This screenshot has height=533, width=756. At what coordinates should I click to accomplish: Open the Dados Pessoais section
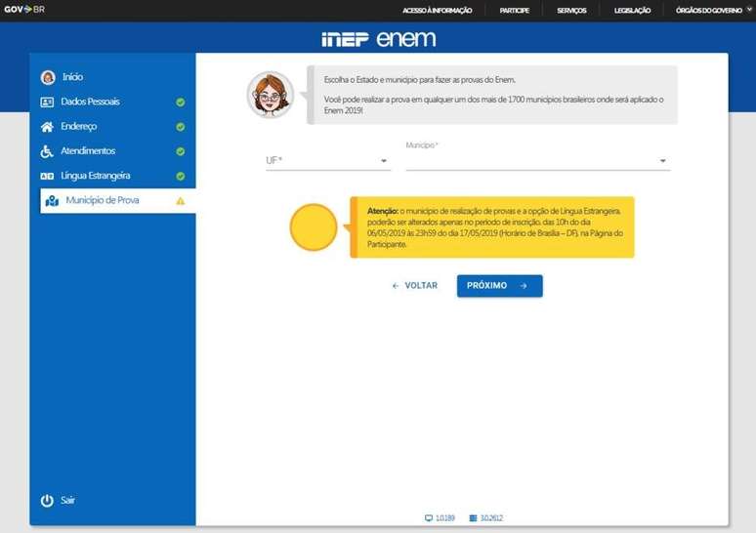tap(90, 102)
